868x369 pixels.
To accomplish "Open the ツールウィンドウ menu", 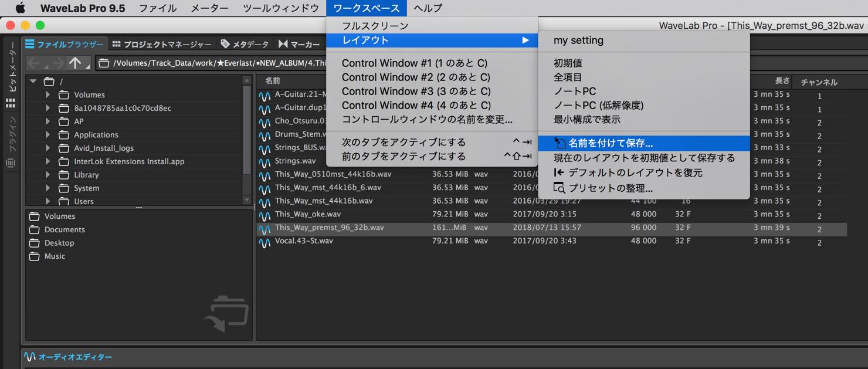I will [281, 8].
